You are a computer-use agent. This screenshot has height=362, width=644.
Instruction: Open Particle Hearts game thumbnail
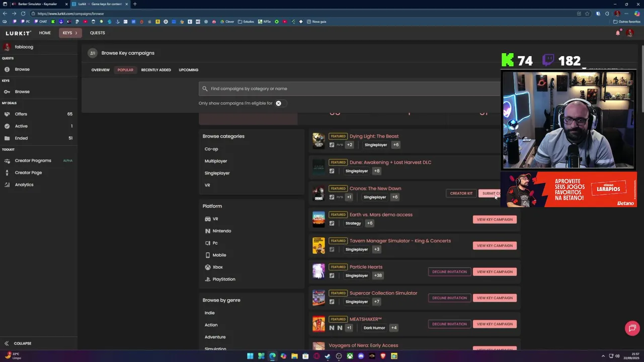pos(318,271)
